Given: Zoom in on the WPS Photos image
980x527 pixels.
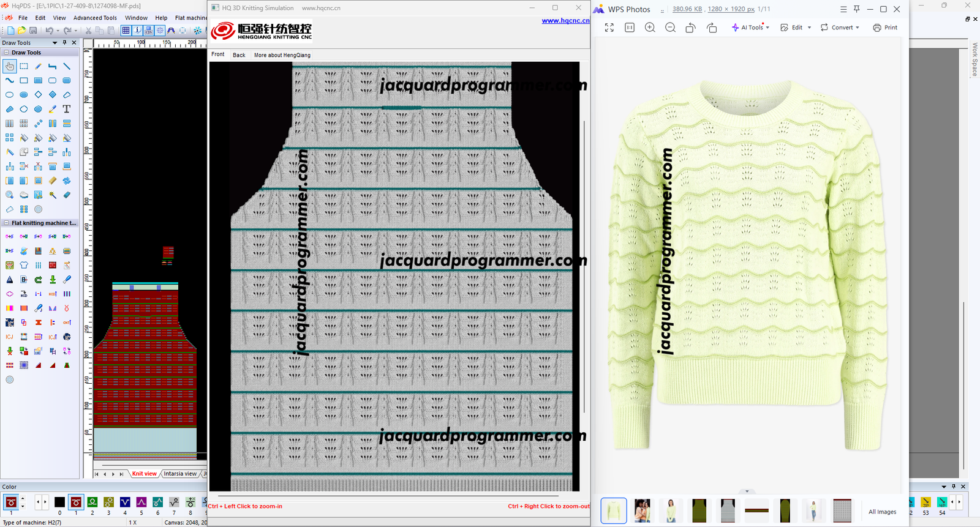Looking at the screenshot, I should pos(650,28).
